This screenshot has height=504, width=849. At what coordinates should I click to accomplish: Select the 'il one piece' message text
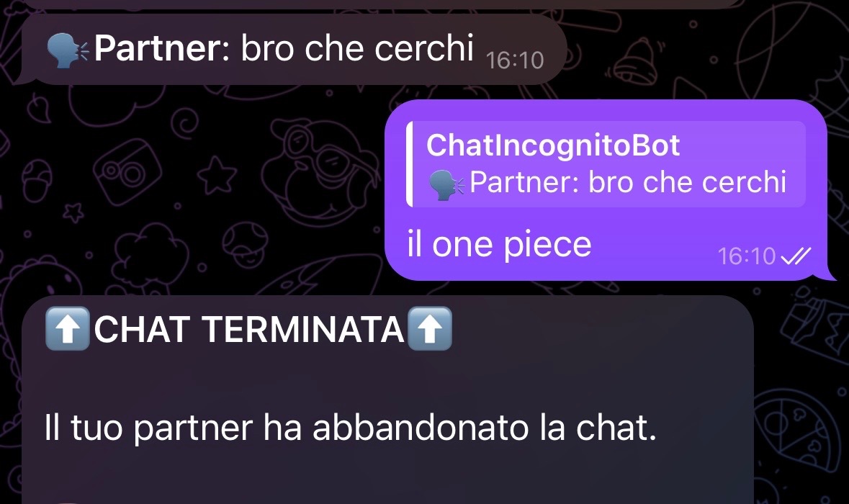499,245
